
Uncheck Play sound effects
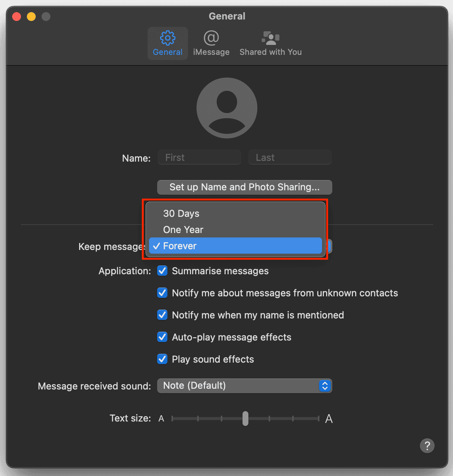162,359
